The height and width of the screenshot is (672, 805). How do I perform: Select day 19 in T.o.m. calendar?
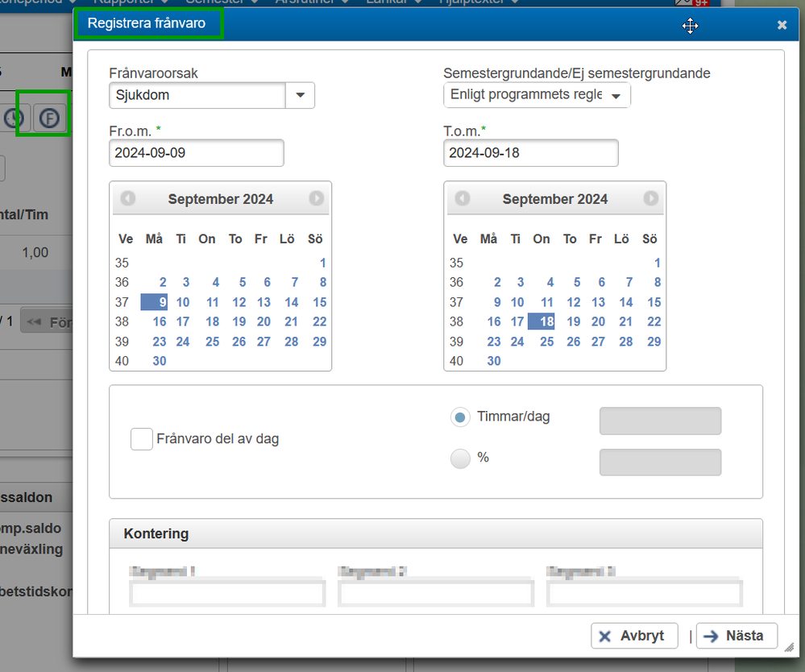pyautogui.click(x=574, y=321)
